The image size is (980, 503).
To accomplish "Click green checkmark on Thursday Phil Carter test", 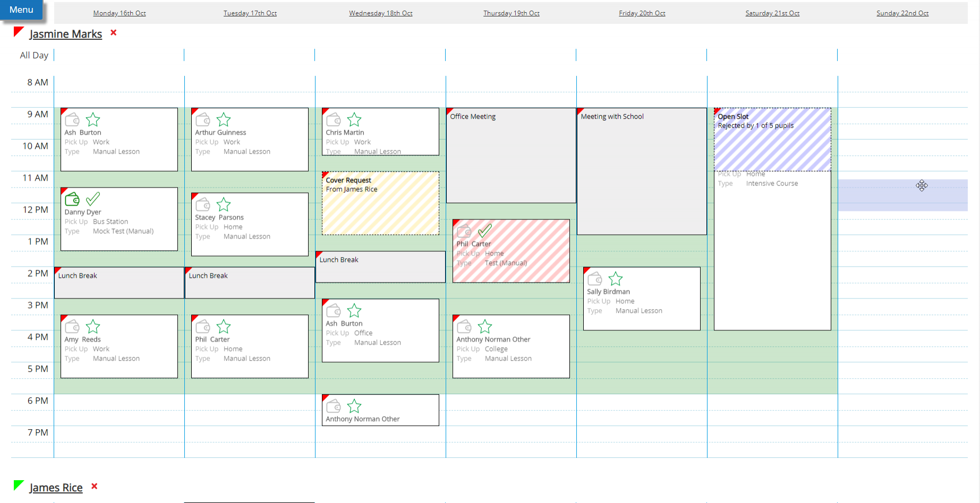I will tap(485, 231).
